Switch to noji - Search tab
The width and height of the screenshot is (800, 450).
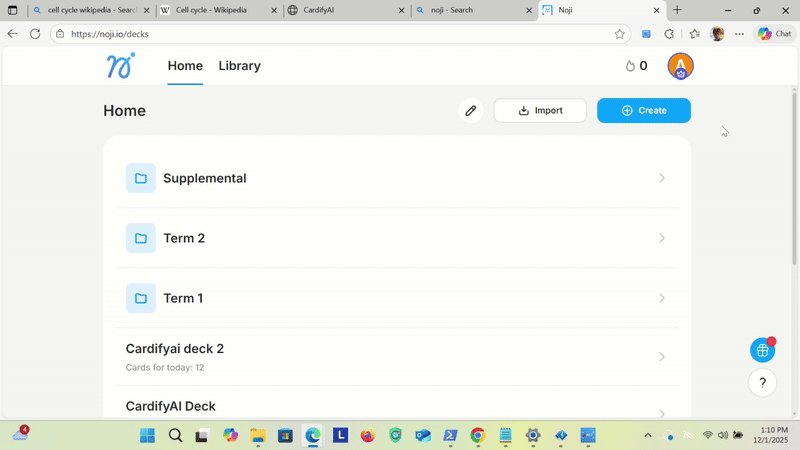tap(473, 10)
